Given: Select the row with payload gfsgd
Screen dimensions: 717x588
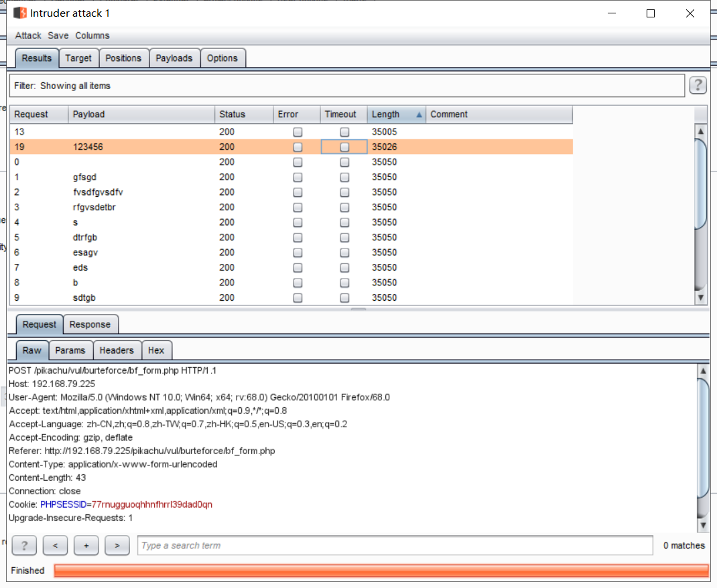Looking at the screenshot, I should (x=291, y=177).
